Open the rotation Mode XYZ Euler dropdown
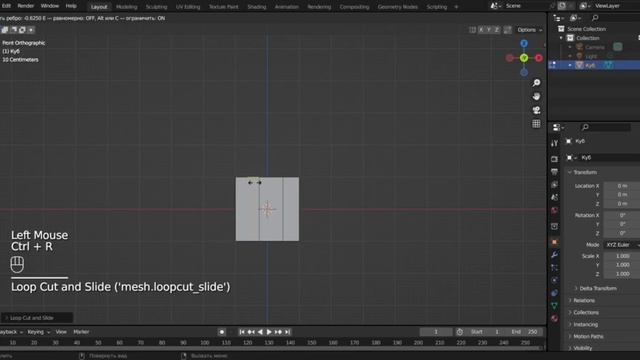Screen dimensions: 640x360 622,244
